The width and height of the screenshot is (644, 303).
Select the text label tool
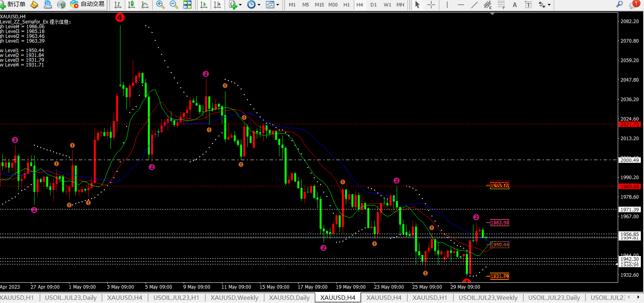528,5
